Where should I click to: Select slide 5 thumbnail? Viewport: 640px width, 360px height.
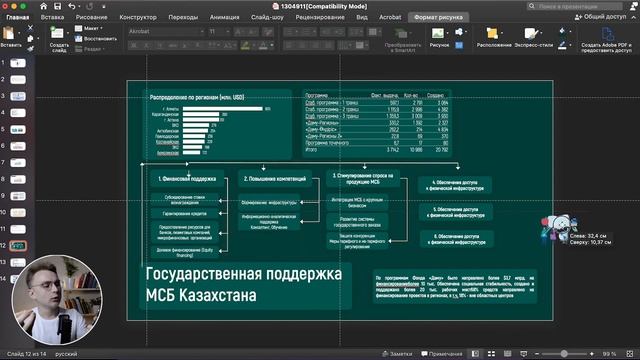[x=18, y=129]
